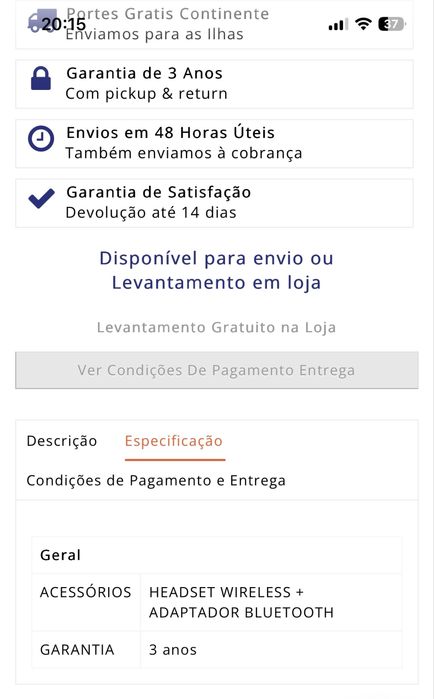434x699 pixels.
Task: Click Ver Condições De Pagamento Entrega button
Action: [x=217, y=370]
